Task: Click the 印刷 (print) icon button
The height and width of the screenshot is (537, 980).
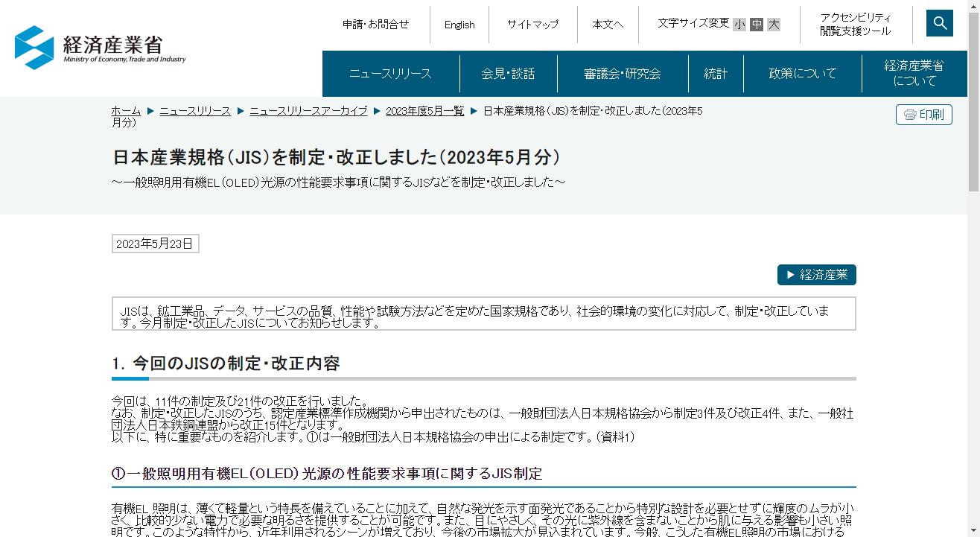Action: pyautogui.click(x=923, y=115)
